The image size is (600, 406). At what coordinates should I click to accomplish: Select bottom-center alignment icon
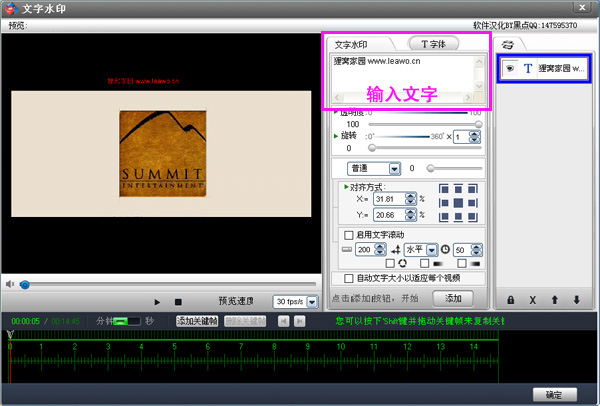coord(458,217)
